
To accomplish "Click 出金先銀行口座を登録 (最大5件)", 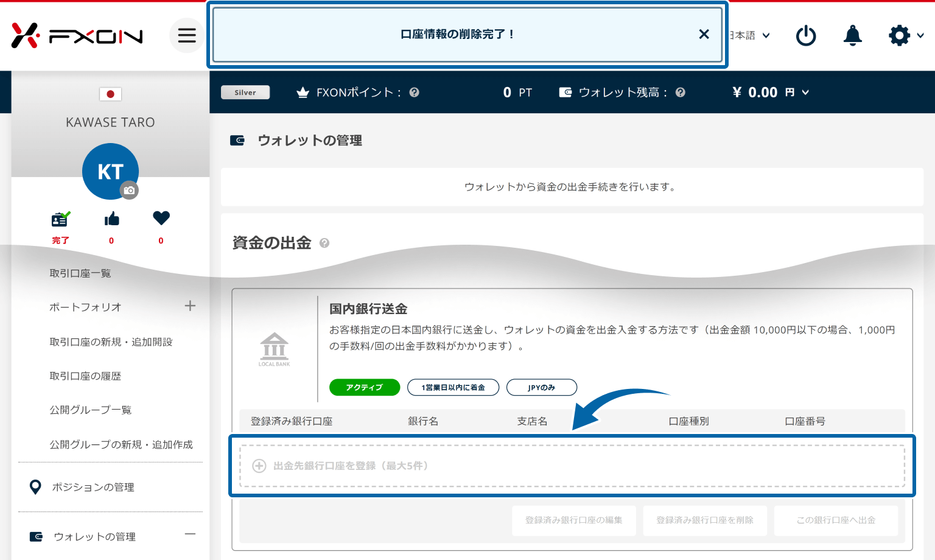I will 572,466.
